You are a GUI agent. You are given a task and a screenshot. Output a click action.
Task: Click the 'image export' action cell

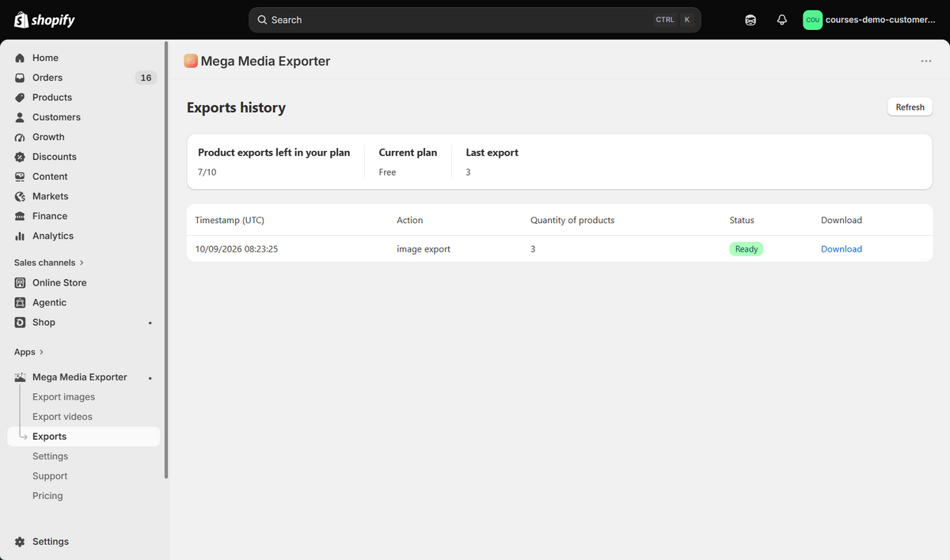click(x=424, y=249)
